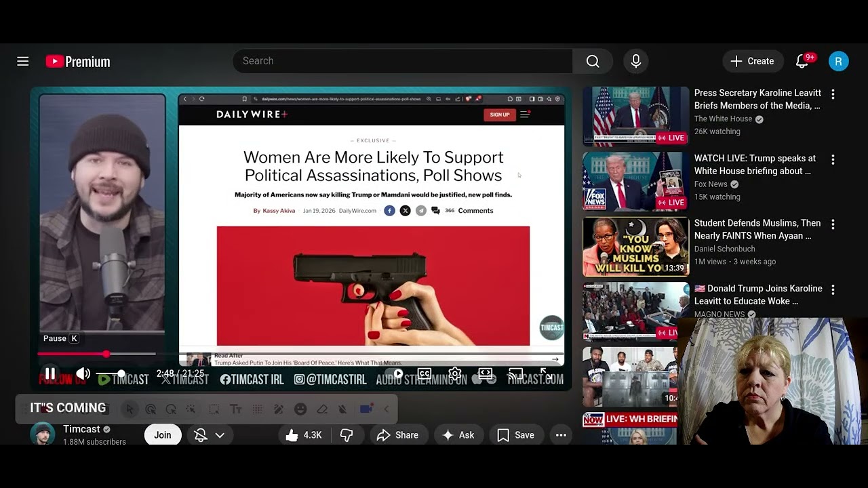Select the eraser annotation tool

[322, 409]
